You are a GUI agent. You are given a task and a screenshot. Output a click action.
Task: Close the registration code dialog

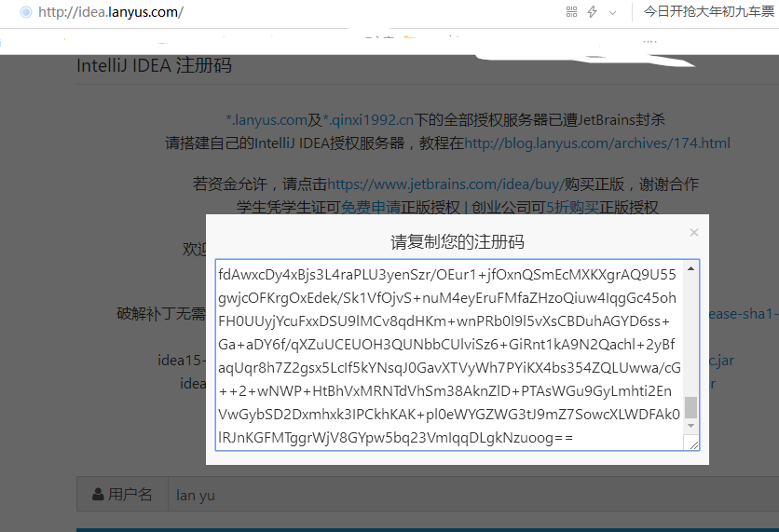[x=694, y=233]
